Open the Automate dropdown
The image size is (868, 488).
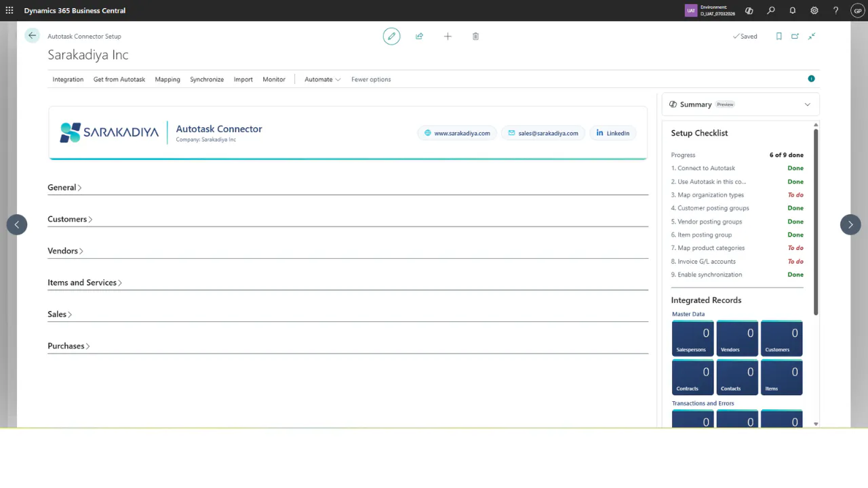[x=322, y=79]
